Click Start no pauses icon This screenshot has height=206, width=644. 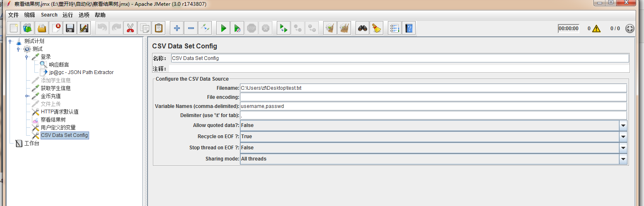pyautogui.click(x=237, y=28)
